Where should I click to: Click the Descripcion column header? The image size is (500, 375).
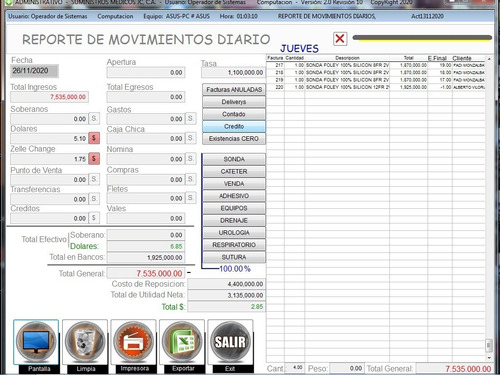pyautogui.click(x=347, y=58)
